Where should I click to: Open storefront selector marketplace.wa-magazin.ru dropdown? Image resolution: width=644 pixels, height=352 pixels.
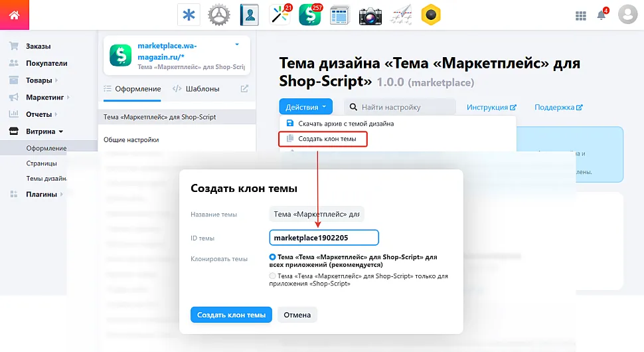coord(177,55)
